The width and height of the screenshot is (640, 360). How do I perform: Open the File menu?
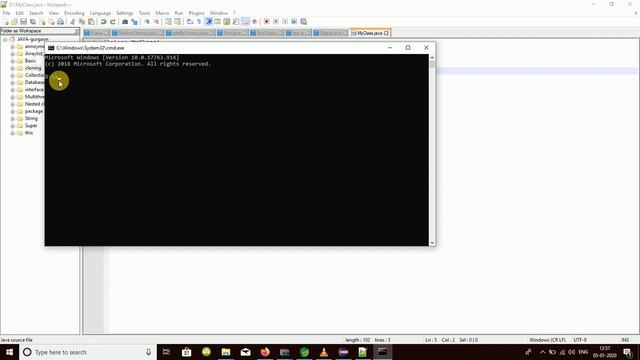(x=6, y=13)
